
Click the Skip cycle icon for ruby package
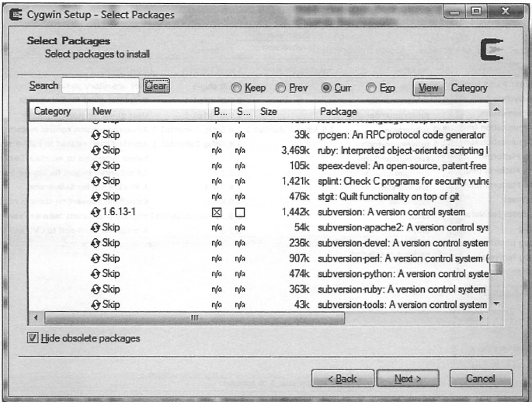[x=96, y=150]
